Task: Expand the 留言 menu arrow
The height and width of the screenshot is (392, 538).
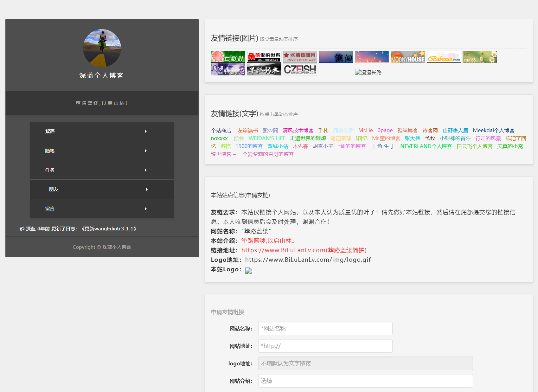Action: [146, 209]
